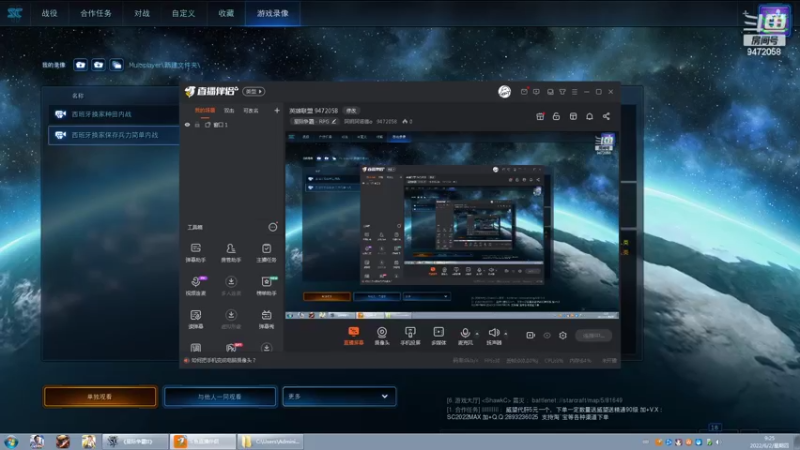The image size is (800, 450).
Task: Click the streaming app's type pill button
Action: coord(254,91)
